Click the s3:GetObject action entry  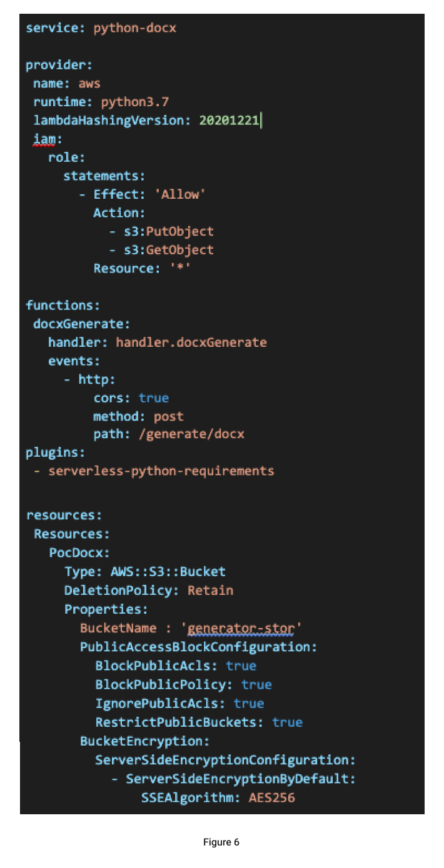(x=168, y=250)
